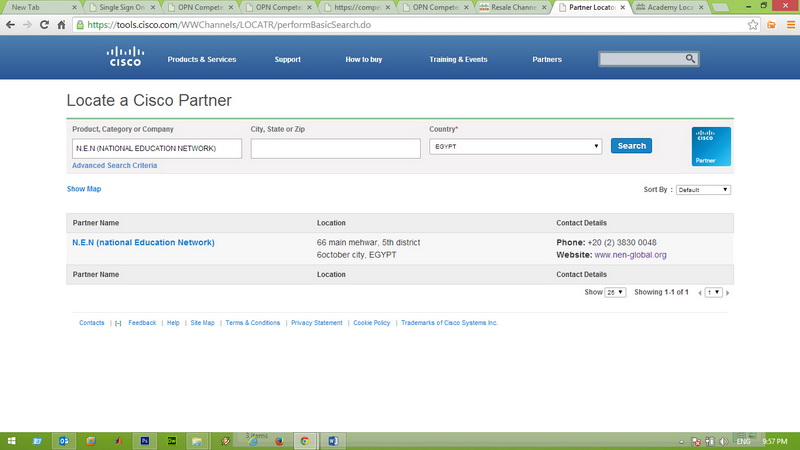Open the Contacts footer link

click(91, 323)
